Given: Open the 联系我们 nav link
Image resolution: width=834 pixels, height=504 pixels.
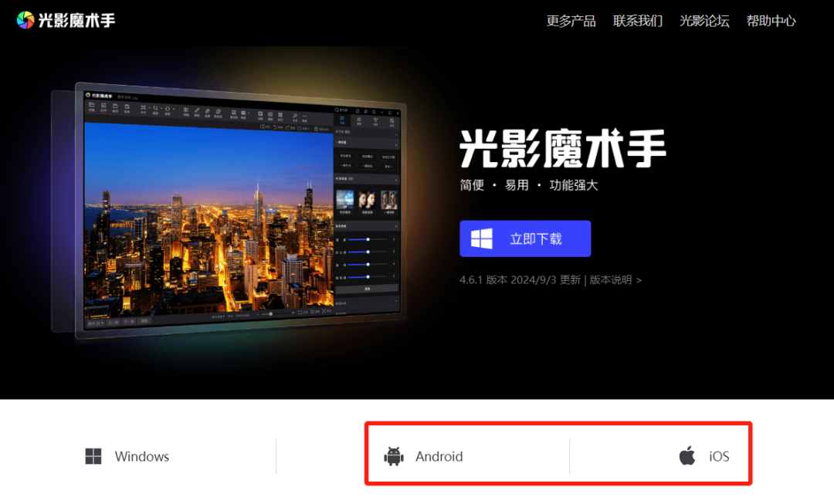Looking at the screenshot, I should 637,21.
